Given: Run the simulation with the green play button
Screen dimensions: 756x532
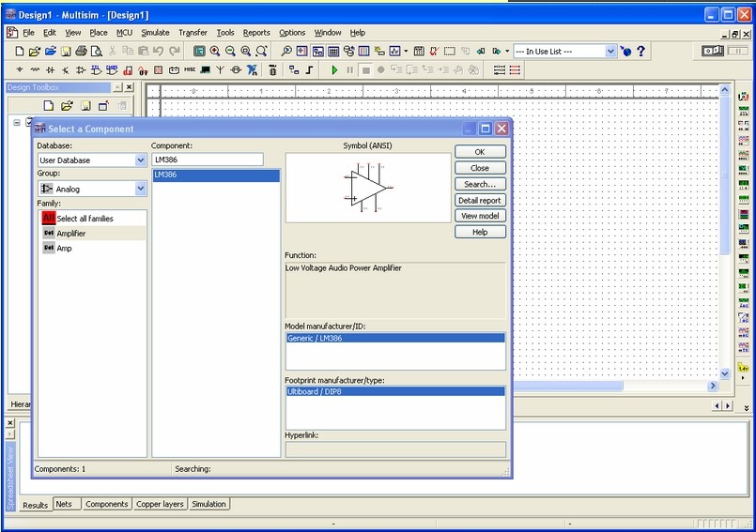Looking at the screenshot, I should coord(334,69).
